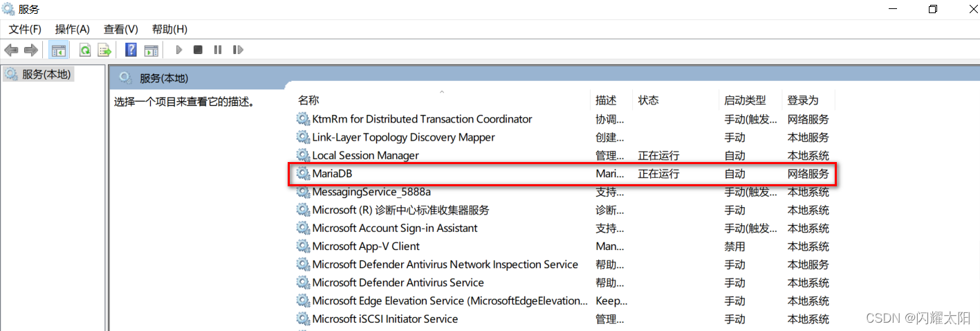Click the 服务(本地) pane header title
This screenshot has height=331, width=980.
coord(164,78)
